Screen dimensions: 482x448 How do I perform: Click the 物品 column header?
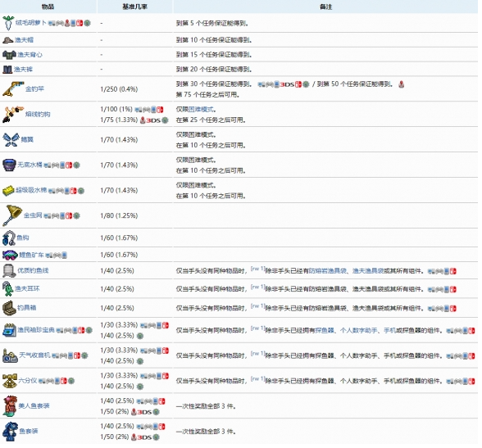(x=48, y=7)
